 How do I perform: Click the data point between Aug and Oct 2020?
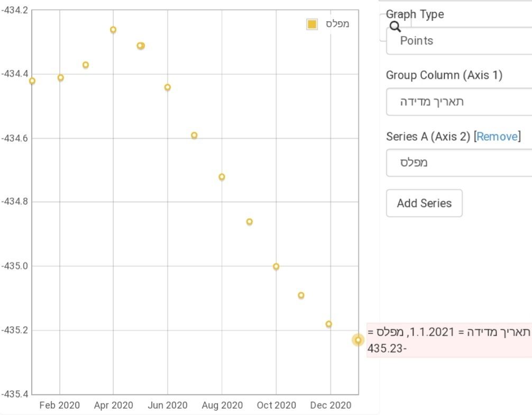click(x=250, y=222)
